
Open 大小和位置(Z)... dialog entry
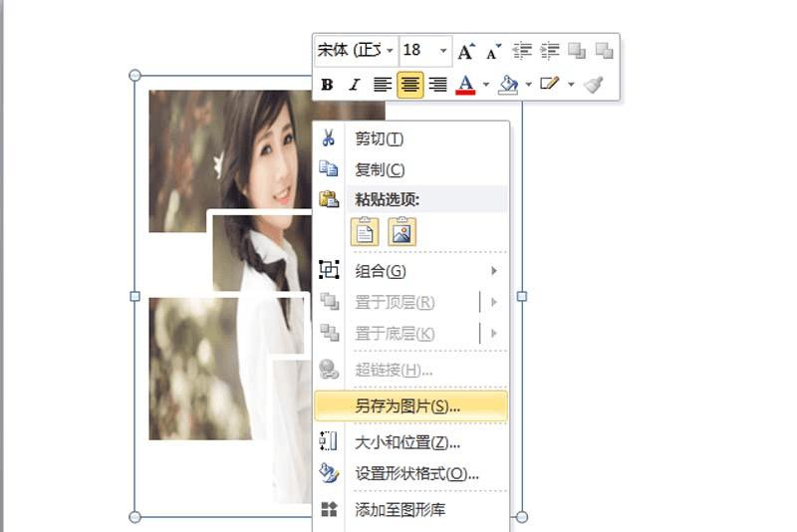point(411,442)
